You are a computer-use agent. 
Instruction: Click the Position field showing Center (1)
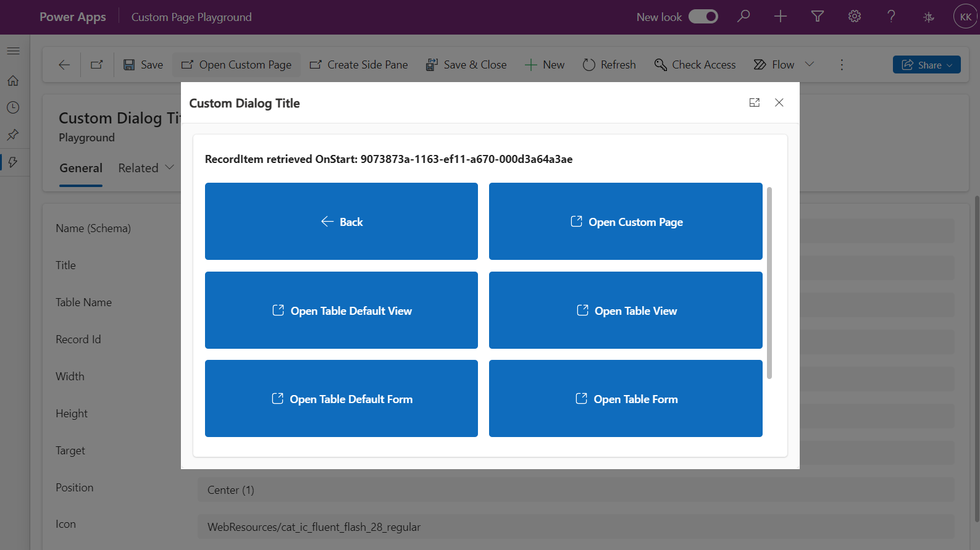click(576, 490)
